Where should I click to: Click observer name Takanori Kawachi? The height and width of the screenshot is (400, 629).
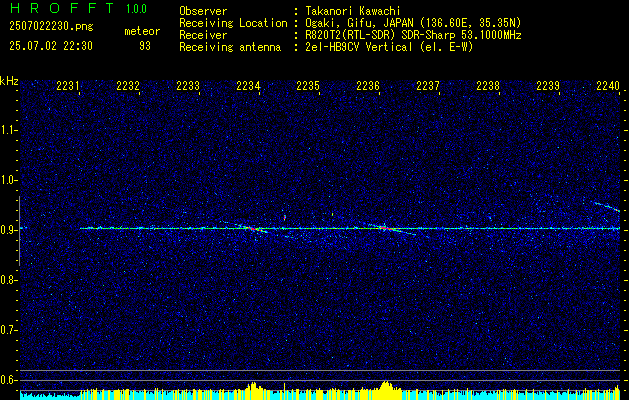click(x=353, y=11)
